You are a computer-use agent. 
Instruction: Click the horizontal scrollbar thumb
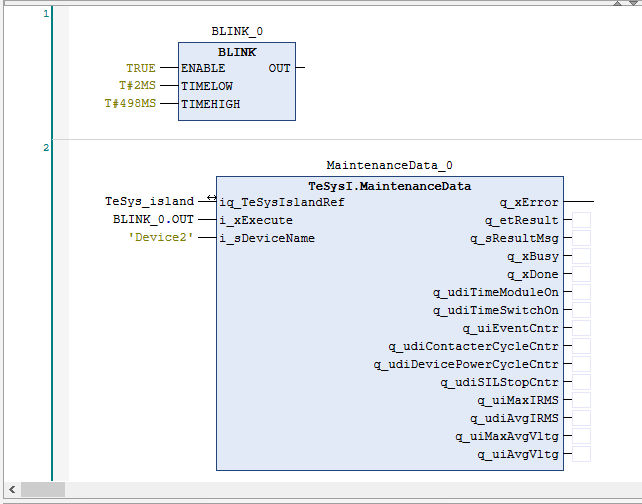click(x=43, y=490)
